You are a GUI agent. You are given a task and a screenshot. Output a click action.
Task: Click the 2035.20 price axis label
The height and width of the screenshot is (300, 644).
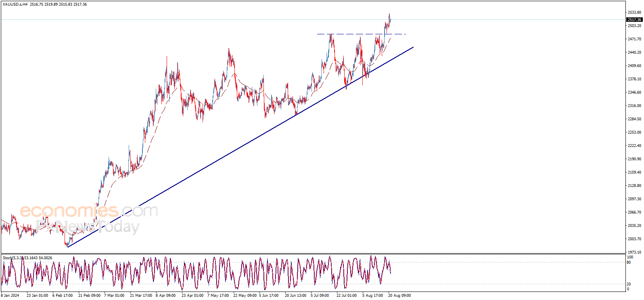click(x=634, y=226)
